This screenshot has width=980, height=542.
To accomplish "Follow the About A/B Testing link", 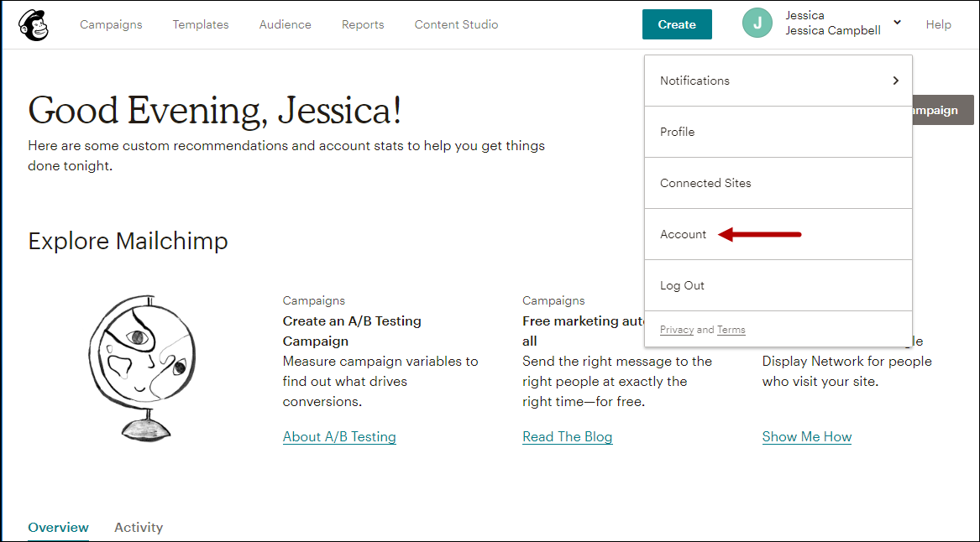I will point(339,436).
